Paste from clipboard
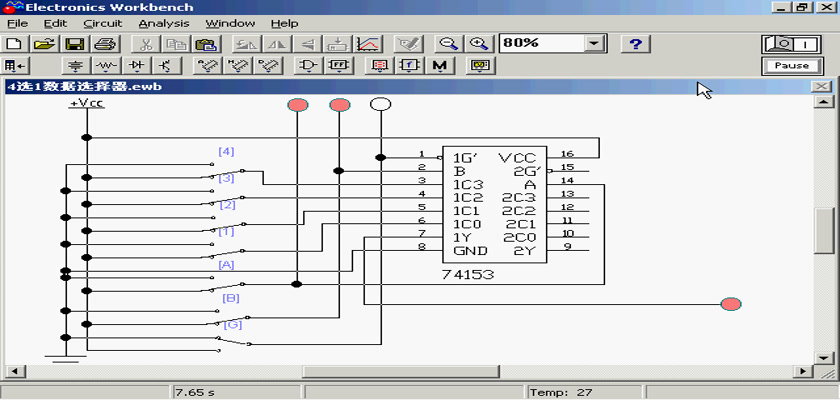The width and height of the screenshot is (840, 400). coord(206,44)
